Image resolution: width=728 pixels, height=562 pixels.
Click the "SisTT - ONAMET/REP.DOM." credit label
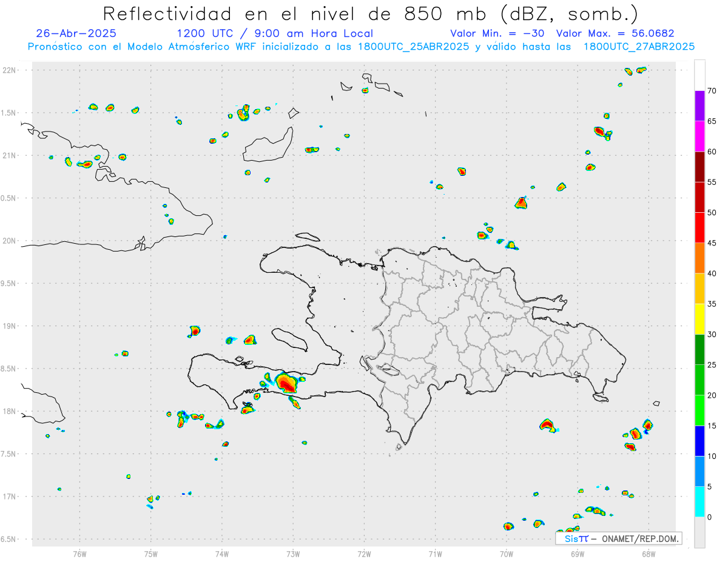coord(619,538)
